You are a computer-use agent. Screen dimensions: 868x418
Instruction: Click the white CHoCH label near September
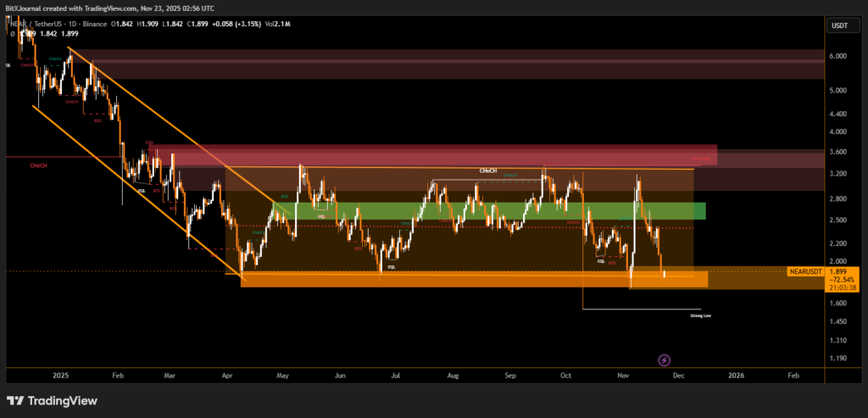pos(488,170)
